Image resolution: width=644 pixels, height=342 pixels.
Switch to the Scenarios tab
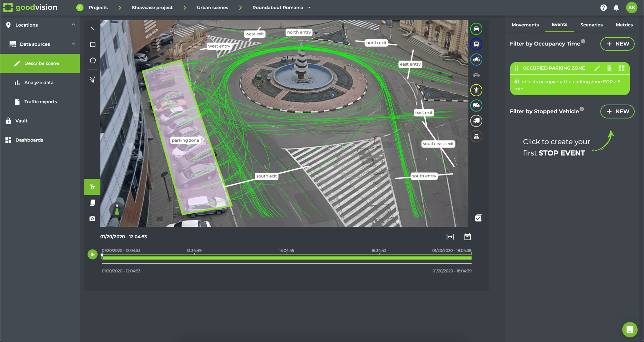pyautogui.click(x=591, y=25)
